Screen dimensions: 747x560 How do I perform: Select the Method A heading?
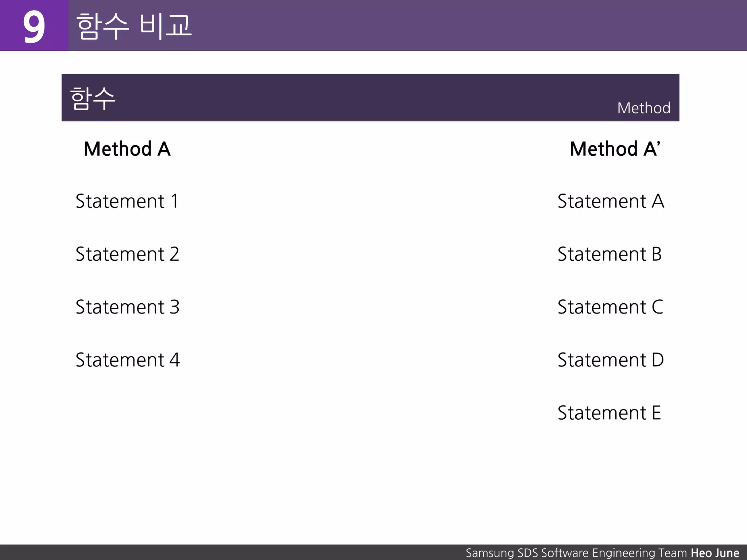click(127, 149)
